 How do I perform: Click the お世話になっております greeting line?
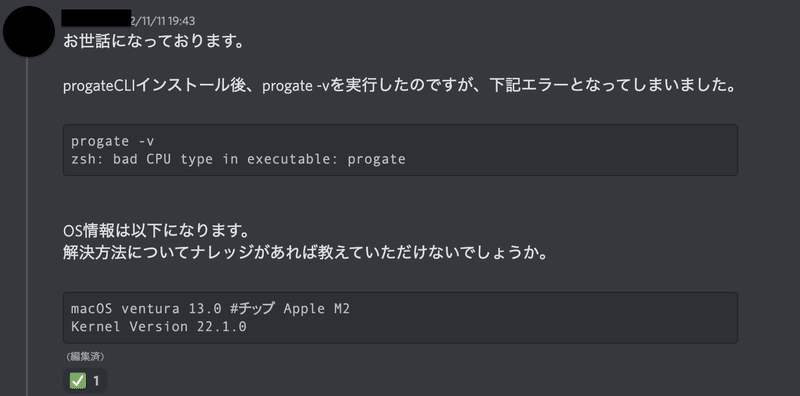pyautogui.click(x=154, y=41)
